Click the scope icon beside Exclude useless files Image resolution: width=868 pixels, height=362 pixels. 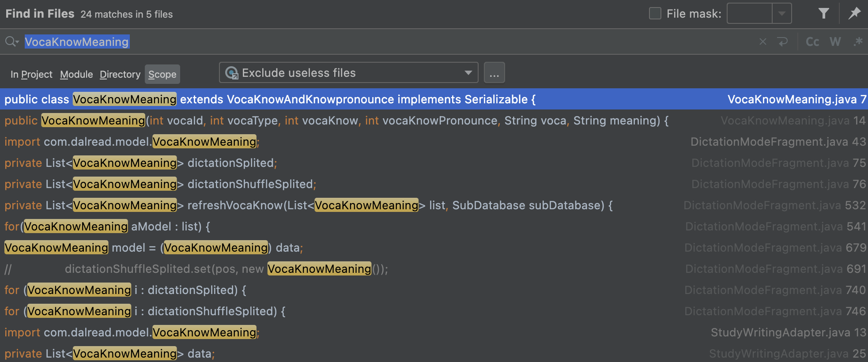[231, 73]
